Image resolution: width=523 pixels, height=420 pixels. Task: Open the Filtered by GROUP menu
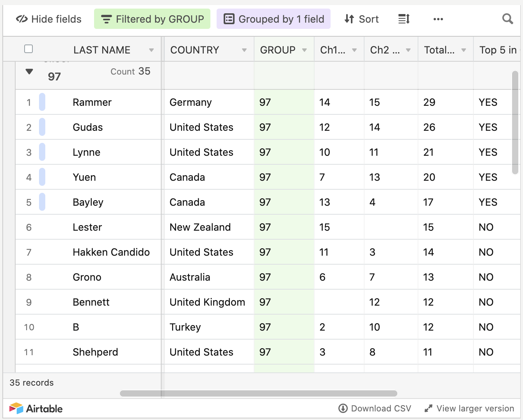pyautogui.click(x=152, y=19)
